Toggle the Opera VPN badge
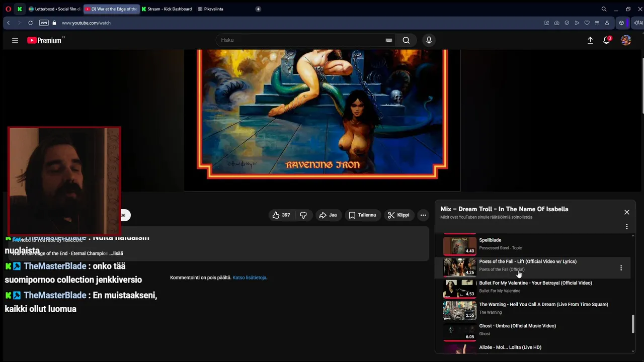 (44, 23)
